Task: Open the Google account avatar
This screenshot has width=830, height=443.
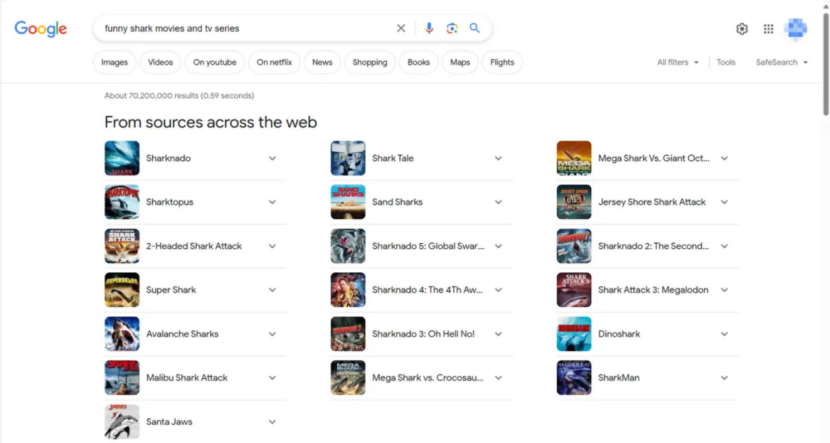Action: pyautogui.click(x=796, y=29)
